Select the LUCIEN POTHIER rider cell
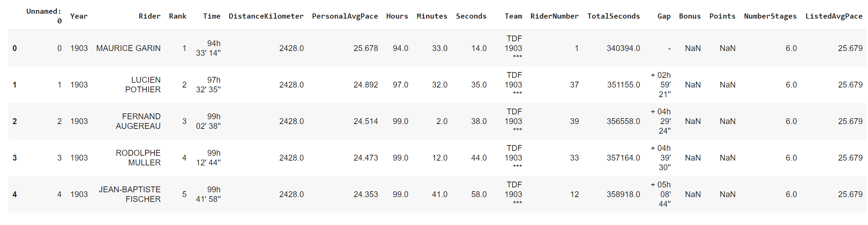The image size is (868, 225). pyautogui.click(x=143, y=85)
